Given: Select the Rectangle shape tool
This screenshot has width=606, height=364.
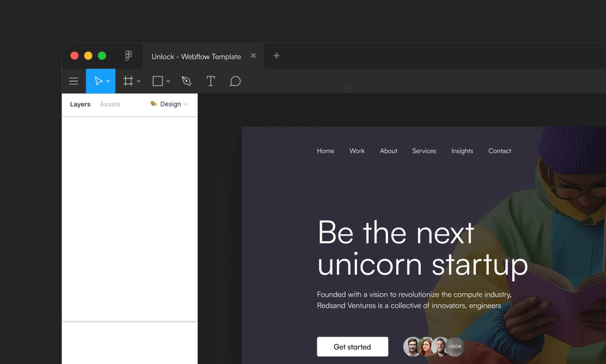Looking at the screenshot, I should tap(158, 81).
